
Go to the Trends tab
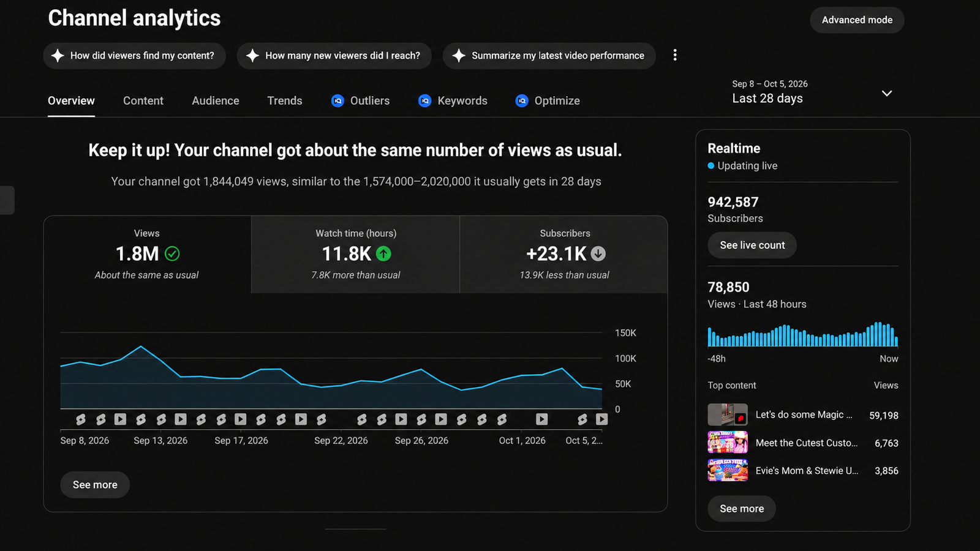click(x=285, y=101)
